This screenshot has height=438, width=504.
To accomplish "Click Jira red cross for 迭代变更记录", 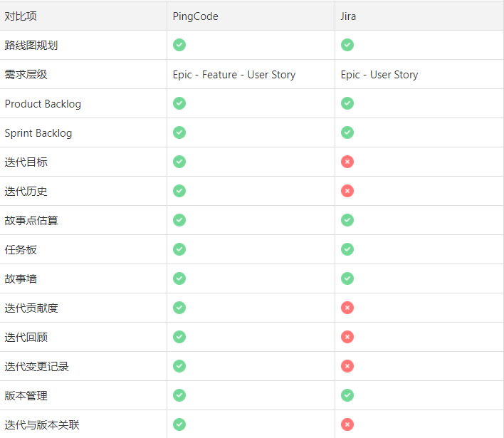I will coord(347,366).
